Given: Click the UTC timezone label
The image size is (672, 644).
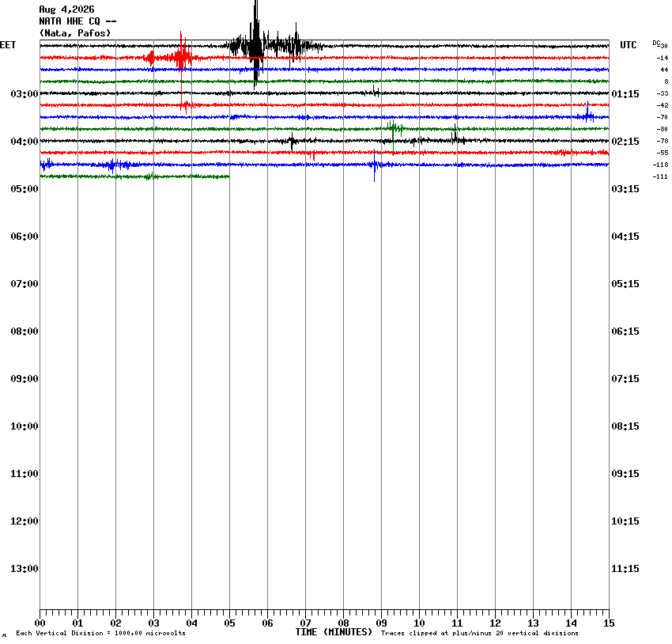Looking at the screenshot, I should coord(629,45).
